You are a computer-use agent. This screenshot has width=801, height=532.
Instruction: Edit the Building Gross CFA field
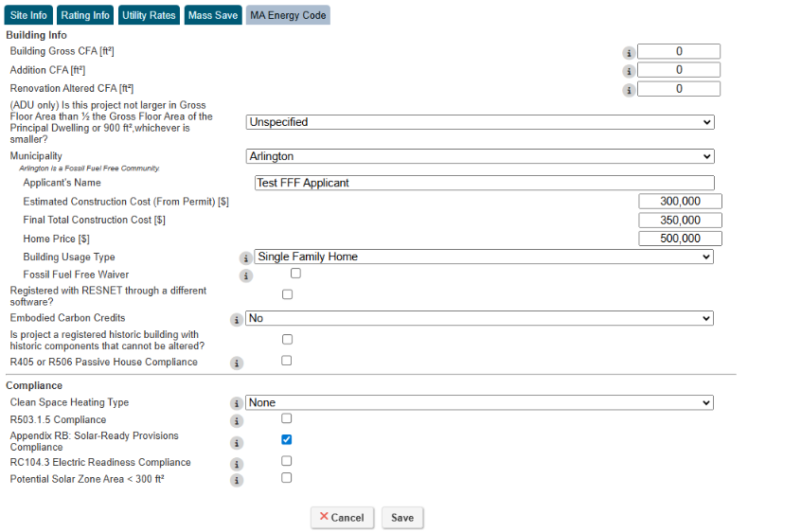click(x=679, y=51)
